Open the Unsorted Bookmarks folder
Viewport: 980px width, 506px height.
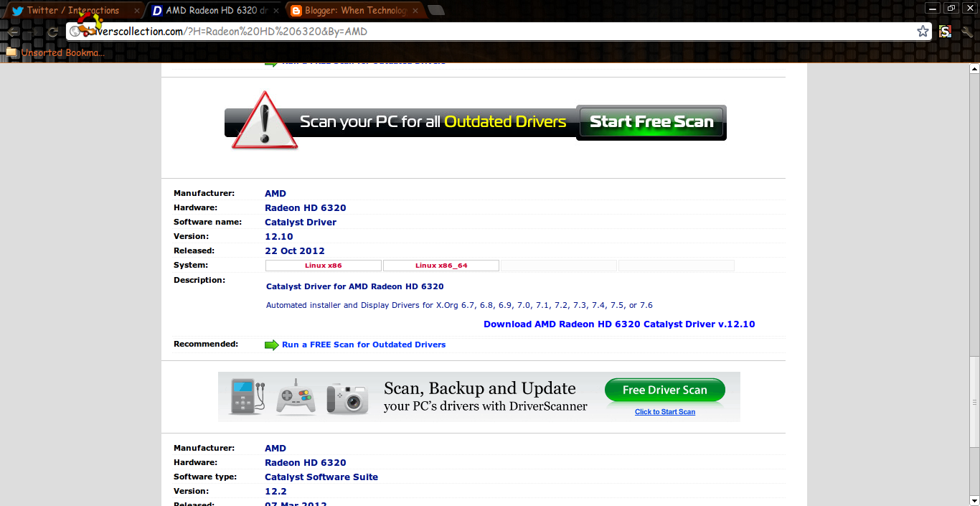tap(55, 52)
